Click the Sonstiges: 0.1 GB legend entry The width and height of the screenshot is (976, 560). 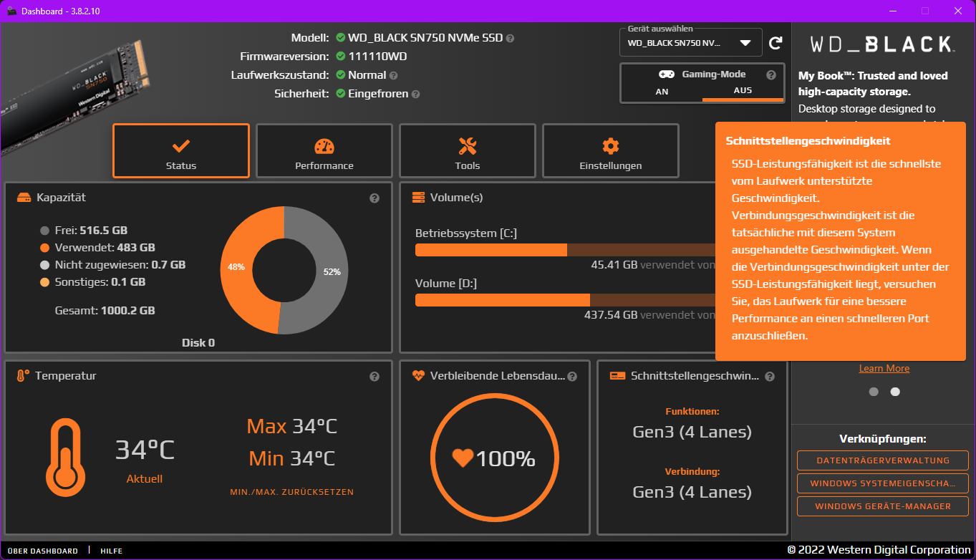point(92,282)
